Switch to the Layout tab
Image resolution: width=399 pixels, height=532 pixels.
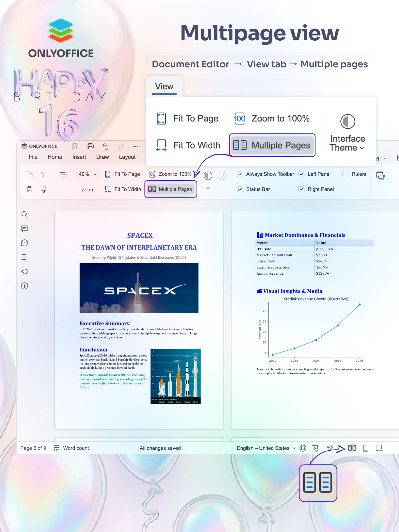click(x=127, y=157)
